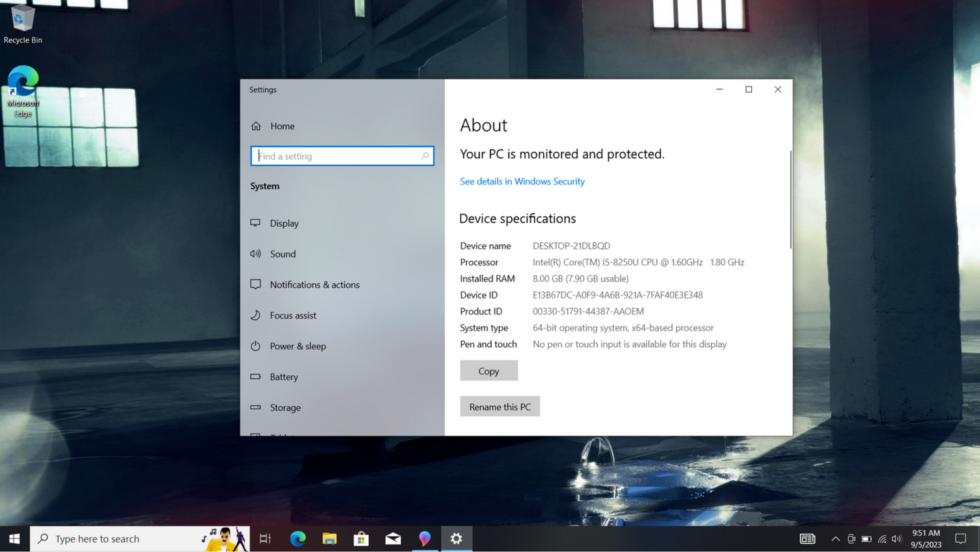This screenshot has width=980, height=552.
Task: Click the About page vertical scrollbar
Action: 790,200
